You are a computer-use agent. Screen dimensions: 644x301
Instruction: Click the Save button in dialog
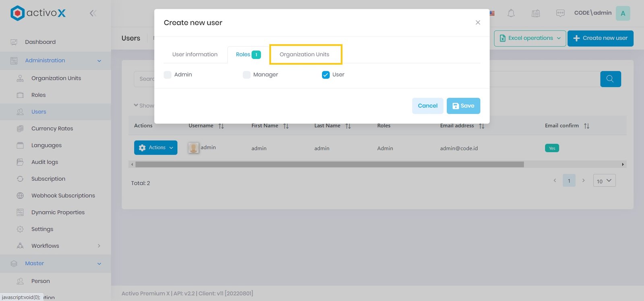click(x=463, y=106)
